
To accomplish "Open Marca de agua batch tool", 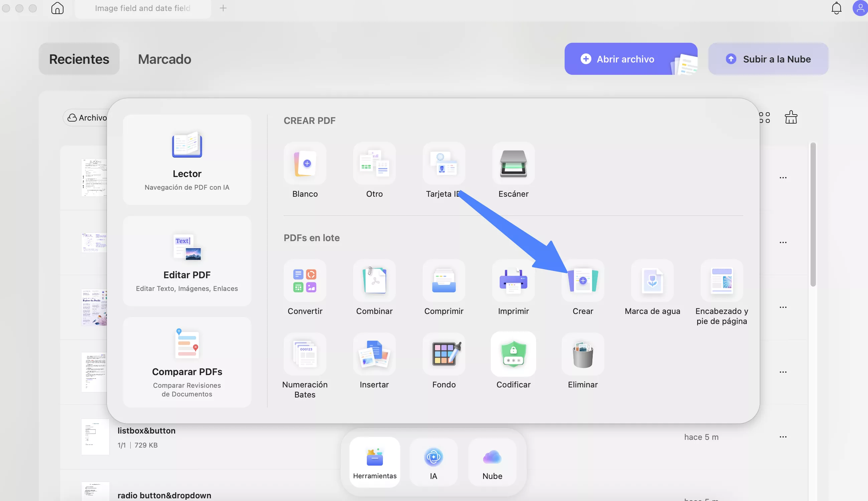I will coord(652,281).
